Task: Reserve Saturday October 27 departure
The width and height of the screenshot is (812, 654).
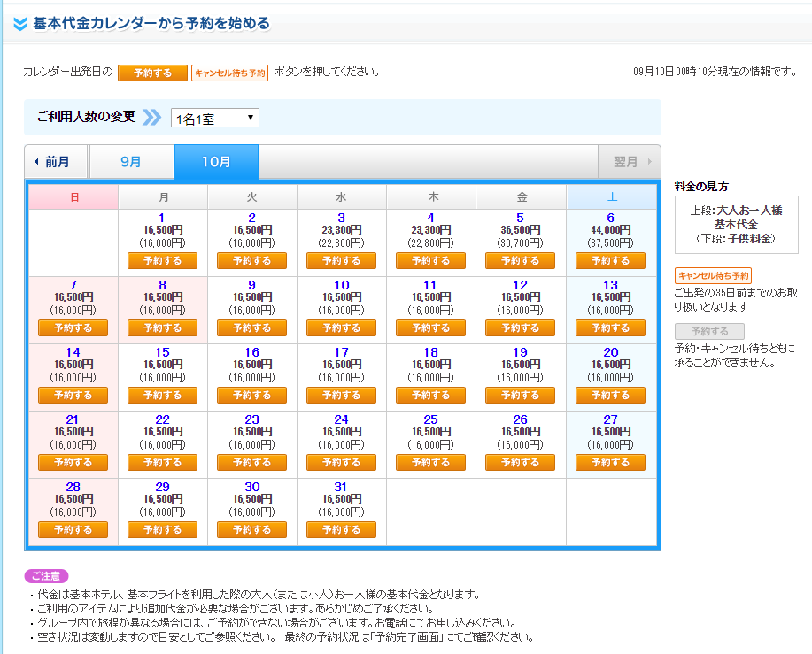Action: [x=611, y=463]
